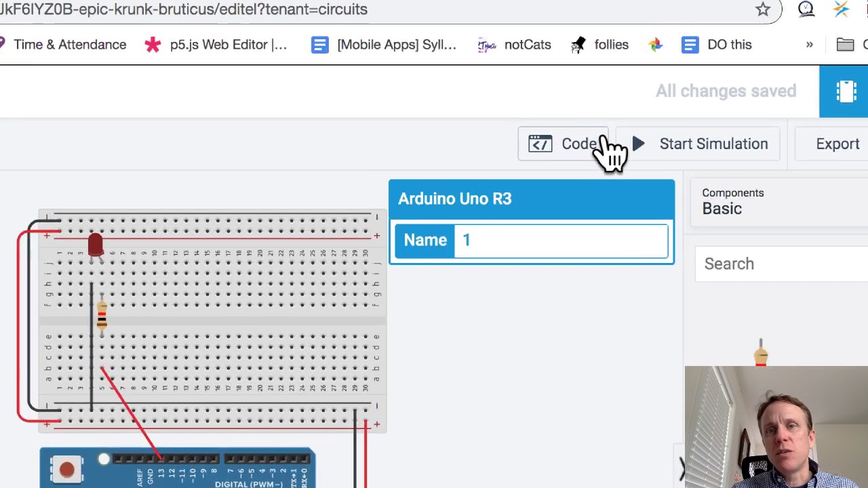This screenshot has width=868, height=488.
Task: Bookmark page with the star icon
Action: click(763, 9)
